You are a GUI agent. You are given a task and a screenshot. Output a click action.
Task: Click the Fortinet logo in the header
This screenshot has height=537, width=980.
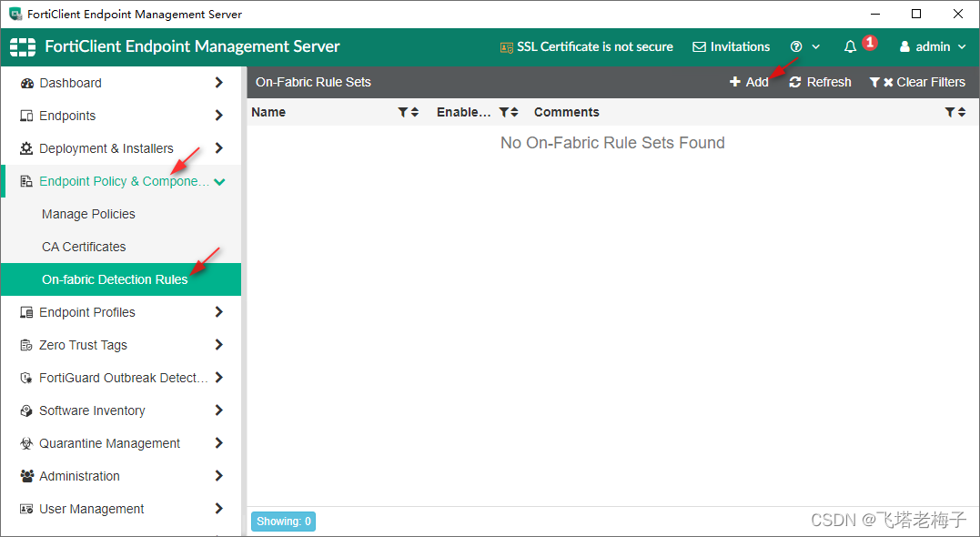(x=23, y=47)
